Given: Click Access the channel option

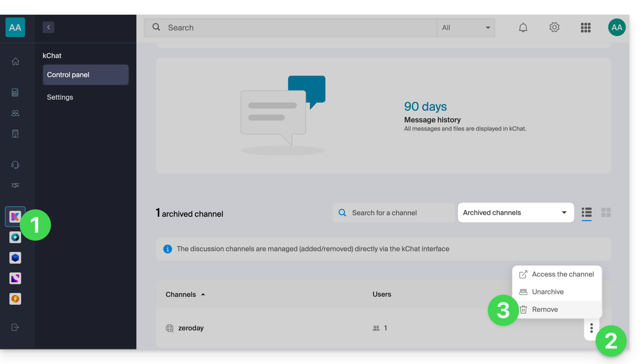Looking at the screenshot, I should [x=562, y=274].
